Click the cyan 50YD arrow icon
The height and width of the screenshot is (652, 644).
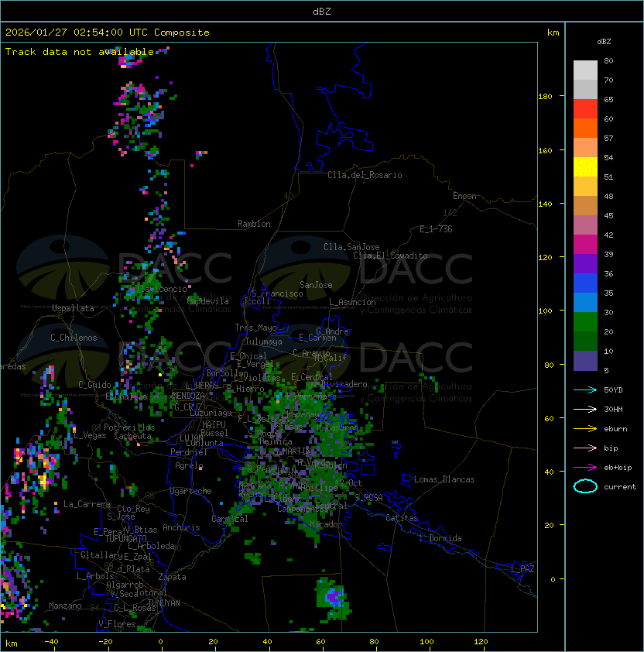(585, 390)
